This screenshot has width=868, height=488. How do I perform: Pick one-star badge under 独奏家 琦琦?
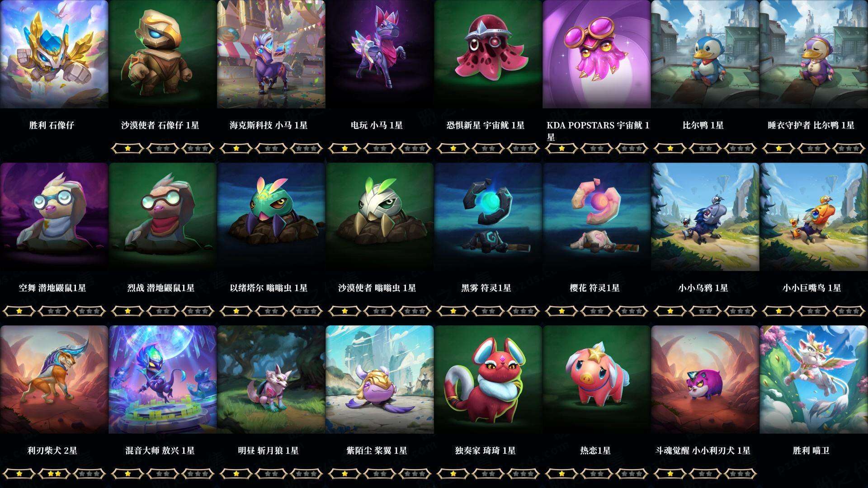click(x=453, y=474)
